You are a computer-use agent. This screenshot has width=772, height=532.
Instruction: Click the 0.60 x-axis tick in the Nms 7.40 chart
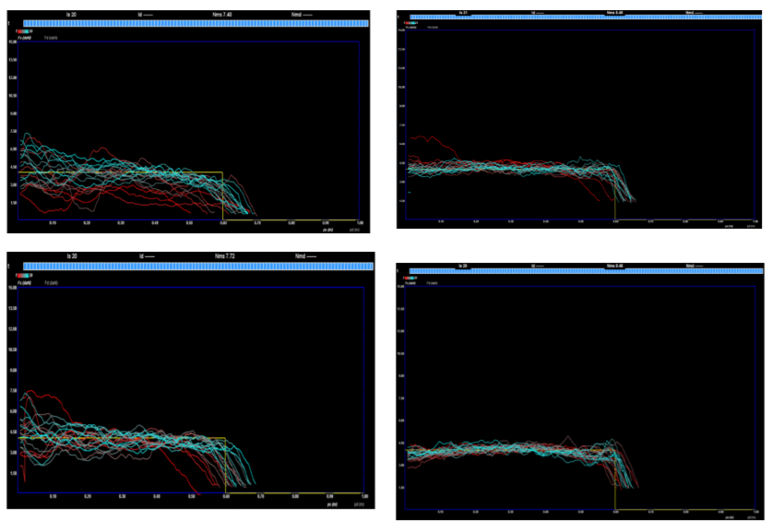tap(223, 223)
